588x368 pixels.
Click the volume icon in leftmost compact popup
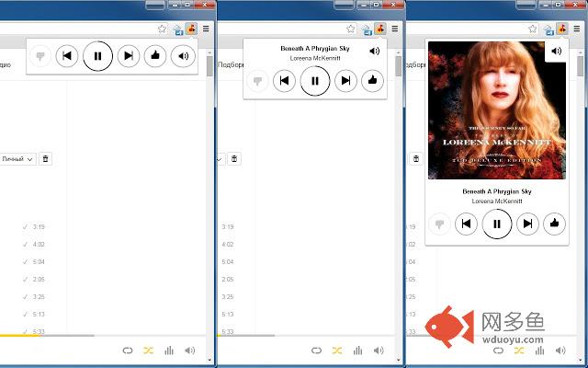coord(183,56)
